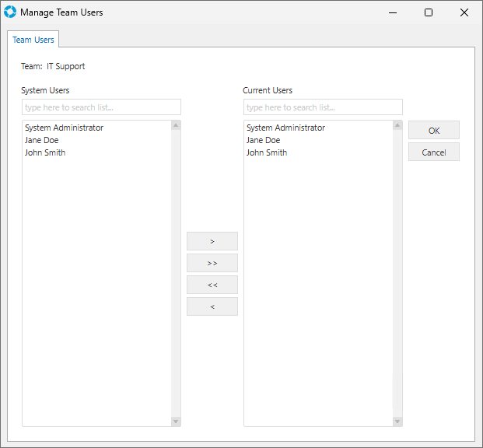Screen dimensions: 483x448
Task: Select Jane Doe in Current Users list
Action: click(x=263, y=140)
